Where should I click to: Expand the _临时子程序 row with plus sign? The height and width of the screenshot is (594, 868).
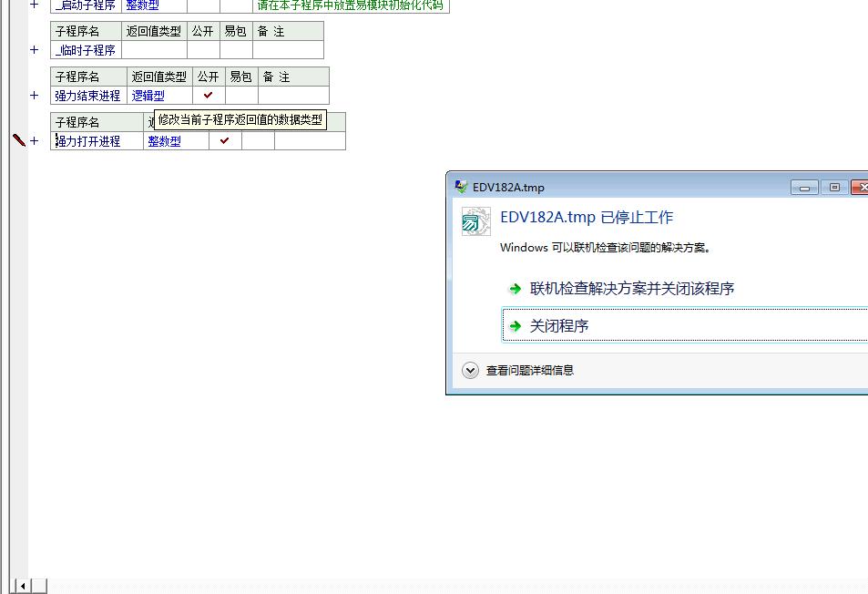pos(35,50)
